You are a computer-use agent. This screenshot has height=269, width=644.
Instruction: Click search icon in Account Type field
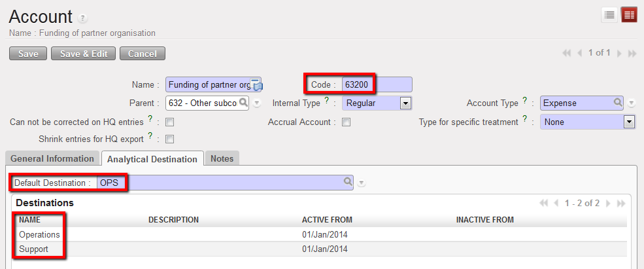617,103
